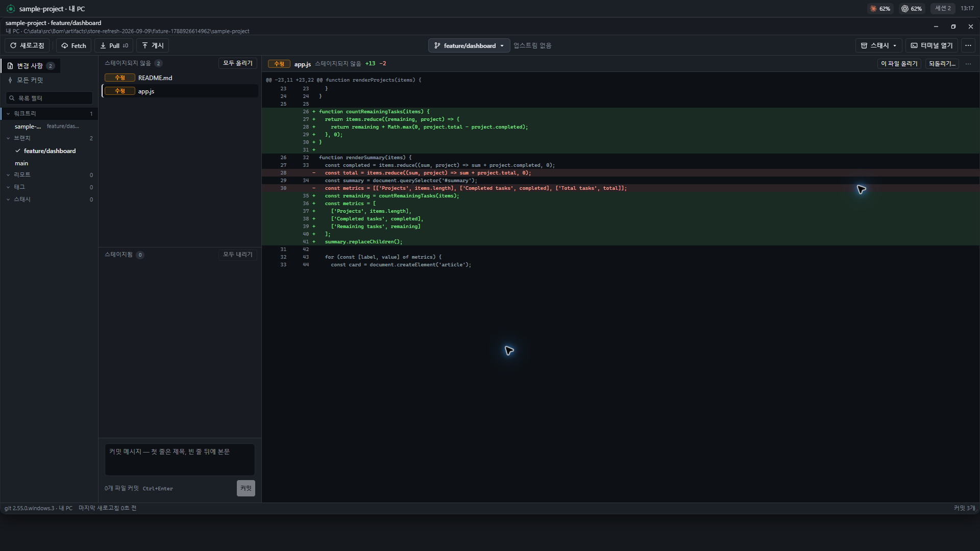The height and width of the screenshot is (551, 980).
Task: Publish branch with the 게시 button
Action: [153, 45]
